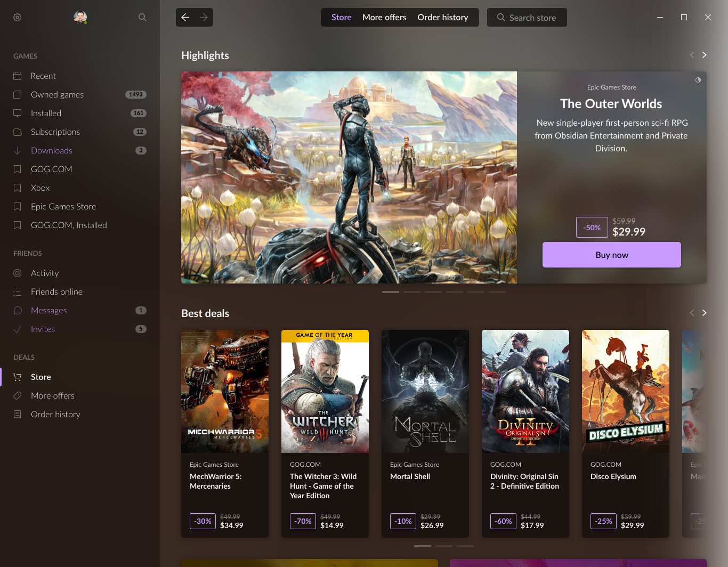Click the sidebar search magnifier icon
This screenshot has height=567, width=728.
click(142, 18)
